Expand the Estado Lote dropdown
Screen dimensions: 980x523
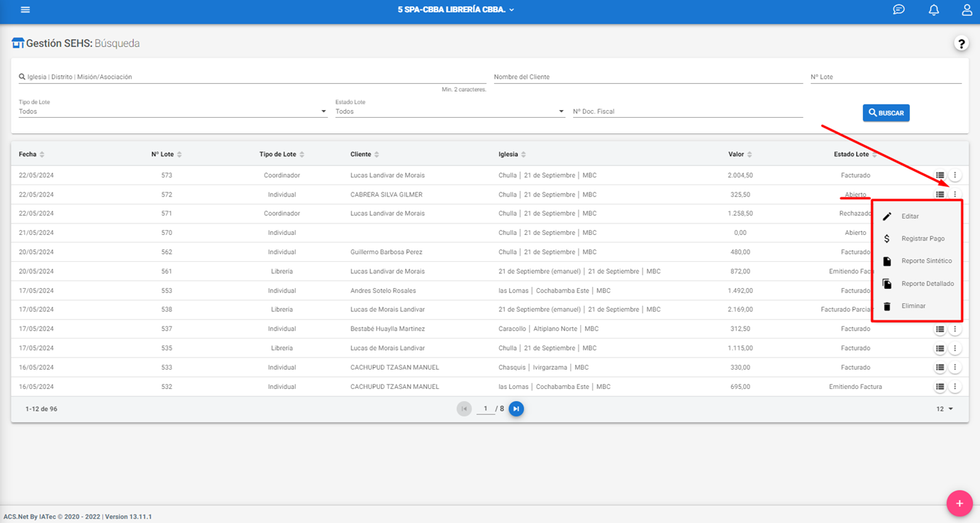click(450, 111)
